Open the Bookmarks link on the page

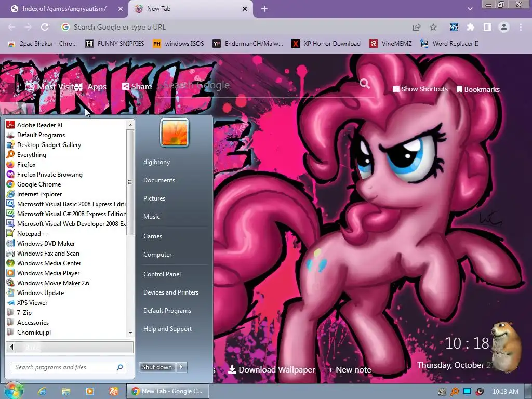(x=478, y=89)
